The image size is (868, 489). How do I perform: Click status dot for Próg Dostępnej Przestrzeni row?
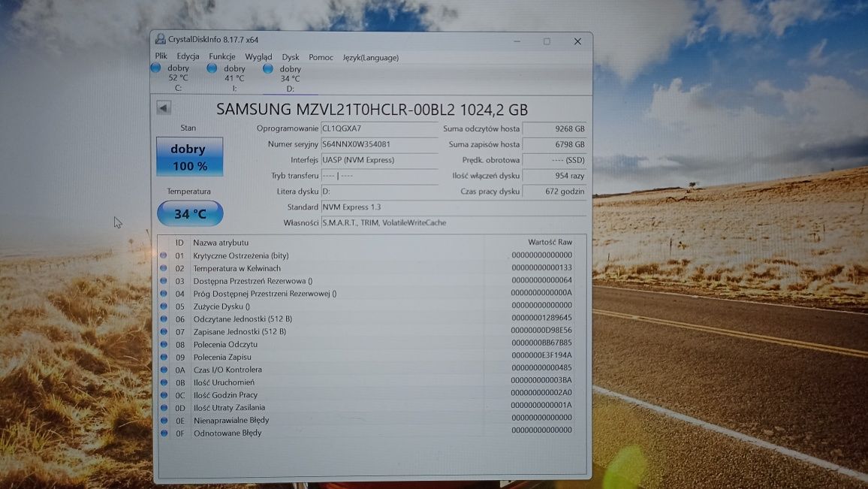(x=163, y=294)
